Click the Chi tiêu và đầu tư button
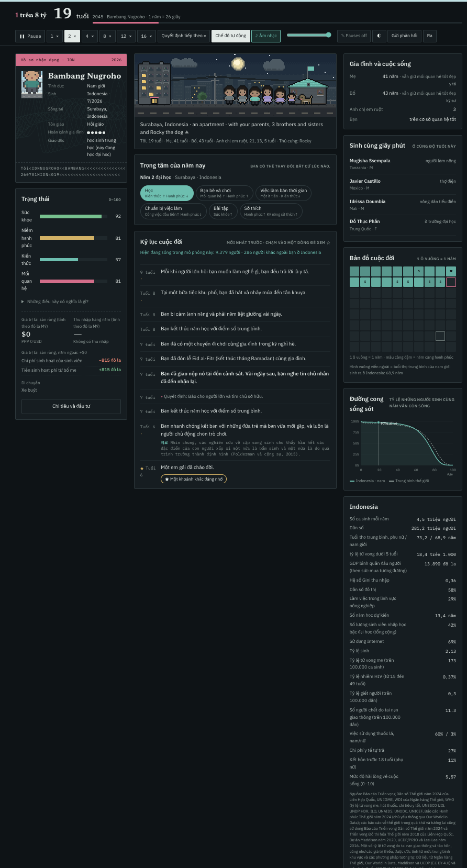This screenshot has height=868, width=467. click(71, 406)
